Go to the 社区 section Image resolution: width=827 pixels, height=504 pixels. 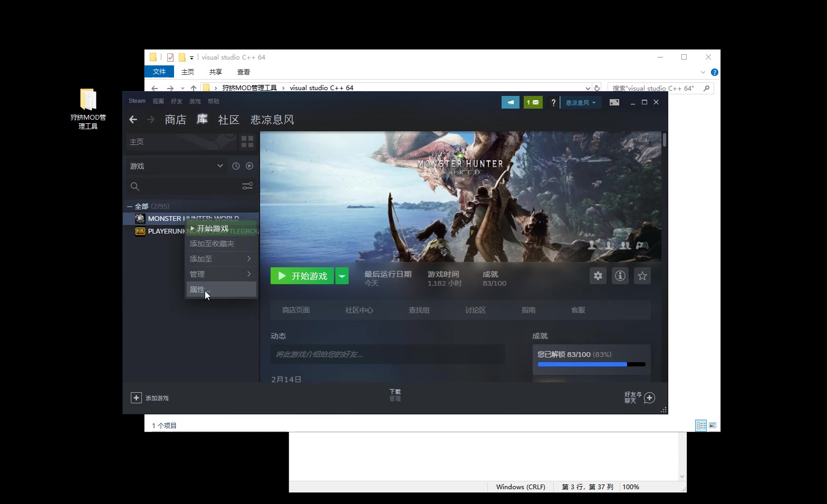tap(229, 120)
